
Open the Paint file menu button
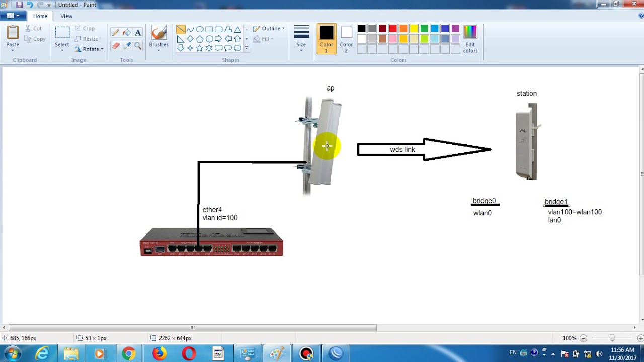[x=13, y=16]
